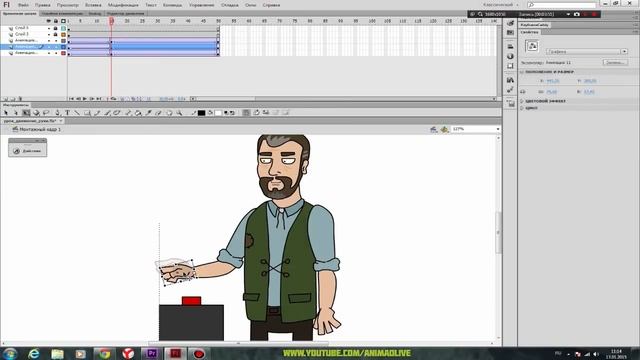Click the Edit Symbols icon above stage
This screenshot has height=360, width=640.
pyautogui.click(x=444, y=129)
